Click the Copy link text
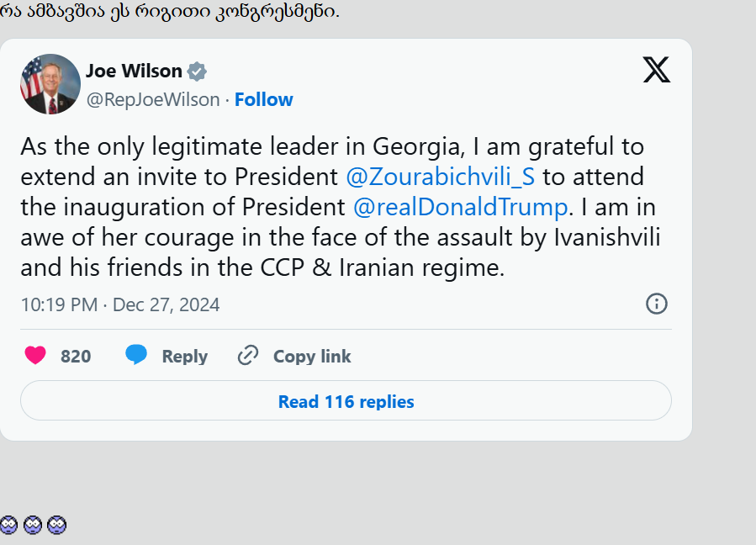 tap(312, 357)
